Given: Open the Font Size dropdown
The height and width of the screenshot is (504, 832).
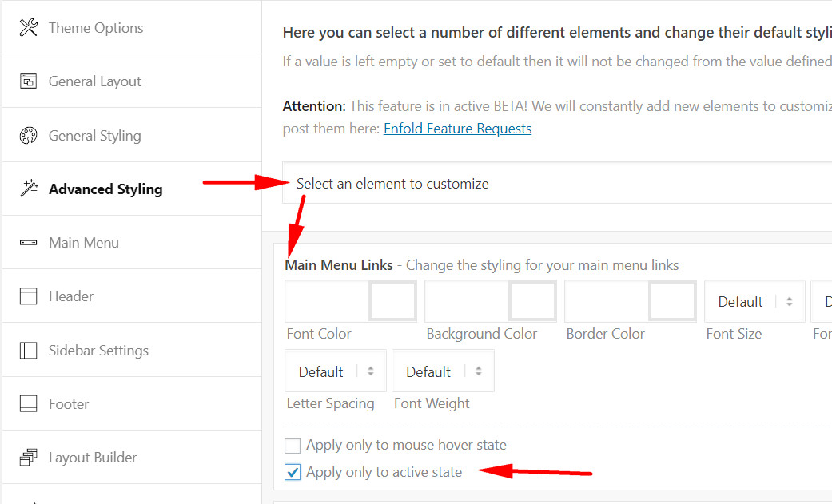Looking at the screenshot, I should point(754,301).
